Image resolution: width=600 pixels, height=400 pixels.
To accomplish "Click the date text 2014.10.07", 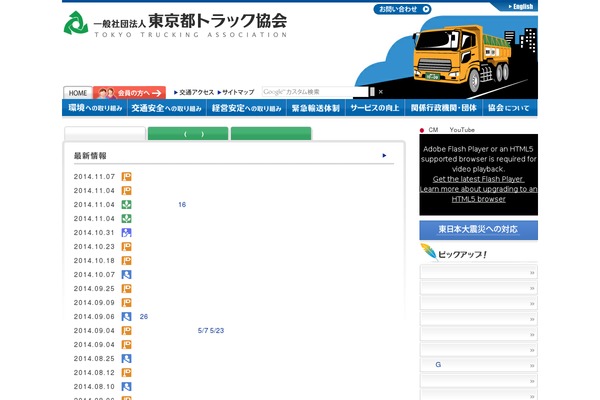I will 94,274.
